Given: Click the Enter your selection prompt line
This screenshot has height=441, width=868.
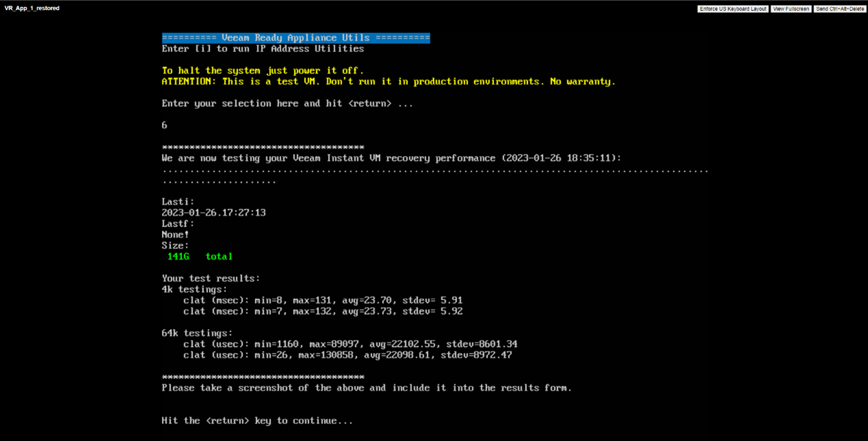Looking at the screenshot, I should 288,104.
